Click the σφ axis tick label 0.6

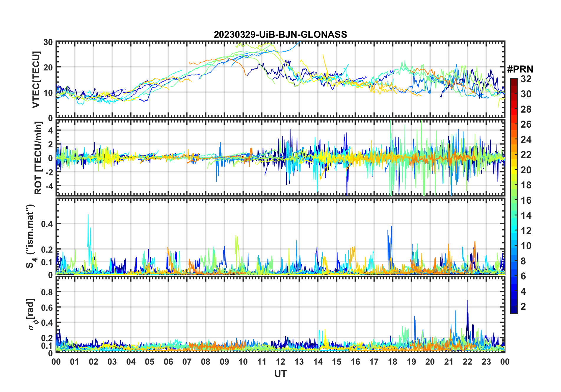click(x=47, y=307)
